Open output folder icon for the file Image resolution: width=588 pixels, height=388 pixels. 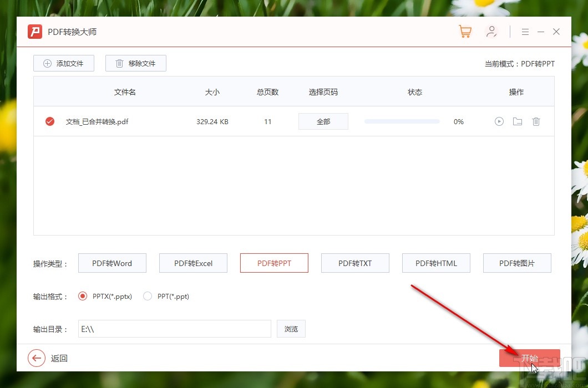(x=518, y=121)
